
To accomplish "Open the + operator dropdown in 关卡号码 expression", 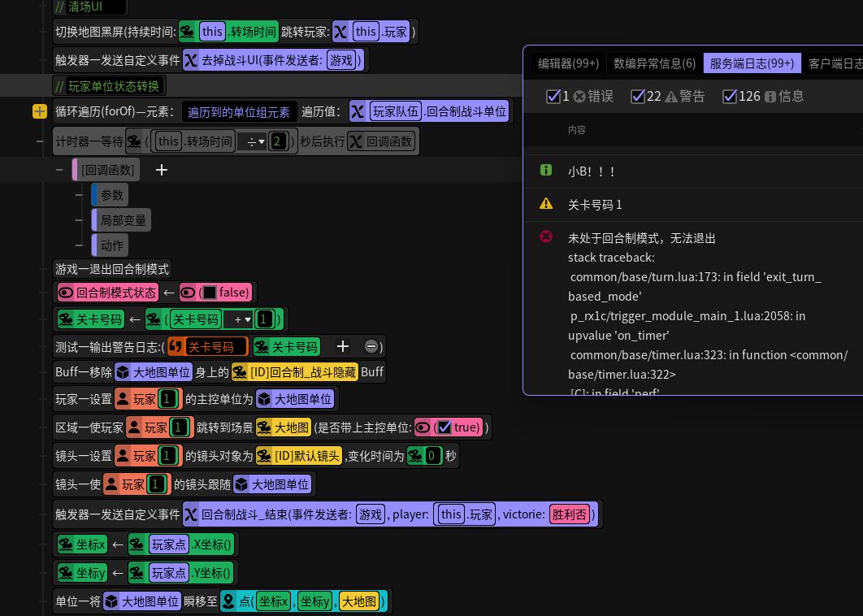I will 240,319.
